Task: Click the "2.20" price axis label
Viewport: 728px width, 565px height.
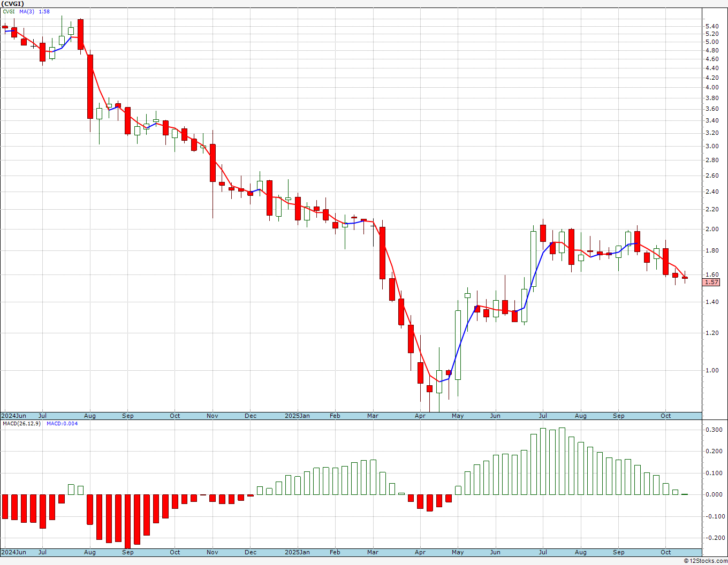Action: point(712,209)
